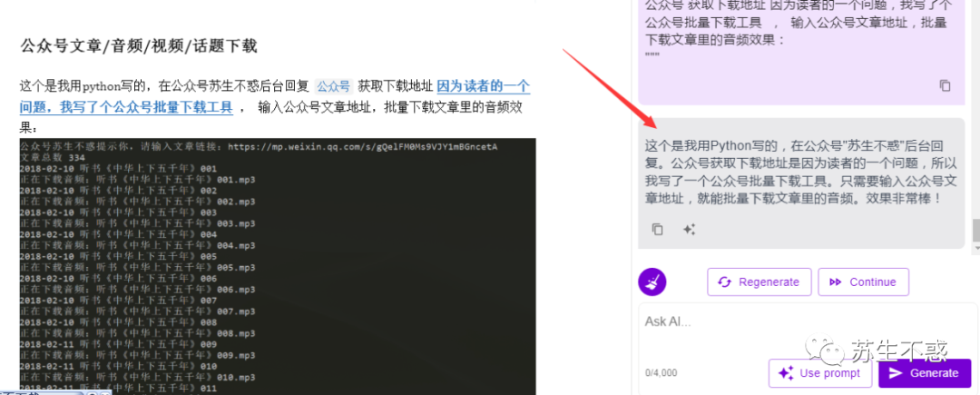This screenshot has height=395, width=980.
Task: Click the 公众号 inline code tag
Action: 334,86
